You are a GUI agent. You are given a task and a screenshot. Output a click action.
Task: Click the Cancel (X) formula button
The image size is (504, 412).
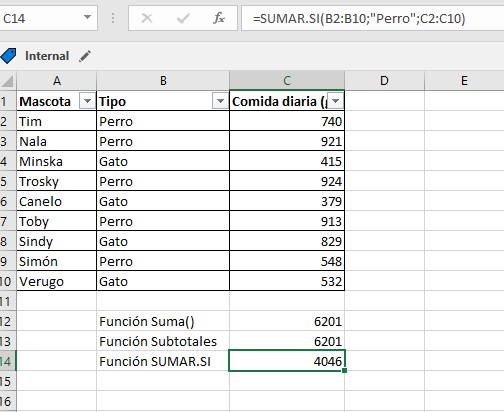click(x=147, y=18)
